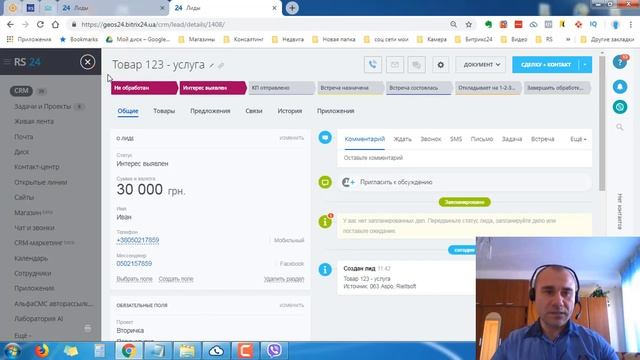Screen dimensions: 640x360
Task: Launch Firefox from taskbar
Action: (42, 351)
